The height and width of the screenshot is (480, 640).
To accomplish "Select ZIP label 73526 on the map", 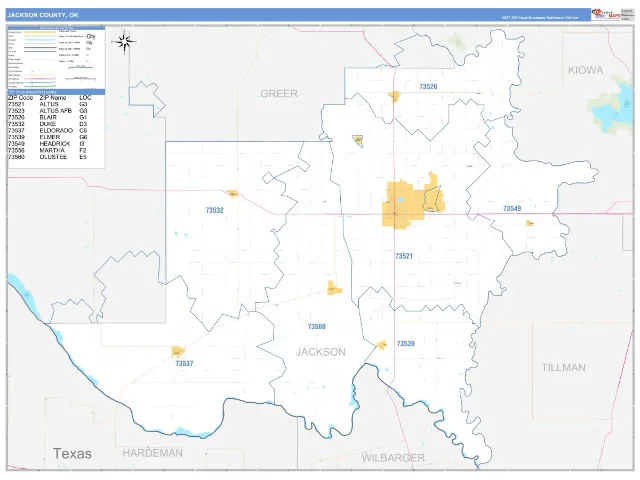I will (x=428, y=87).
